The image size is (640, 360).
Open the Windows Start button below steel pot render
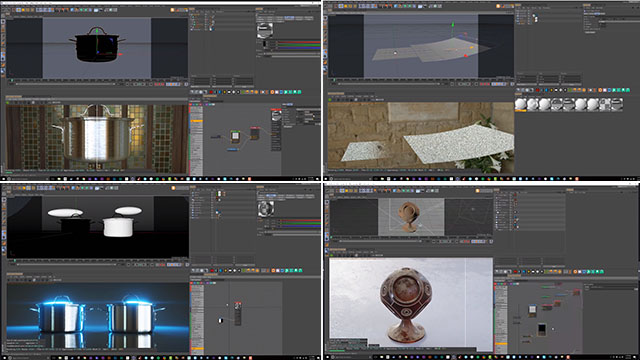click(x=3, y=179)
